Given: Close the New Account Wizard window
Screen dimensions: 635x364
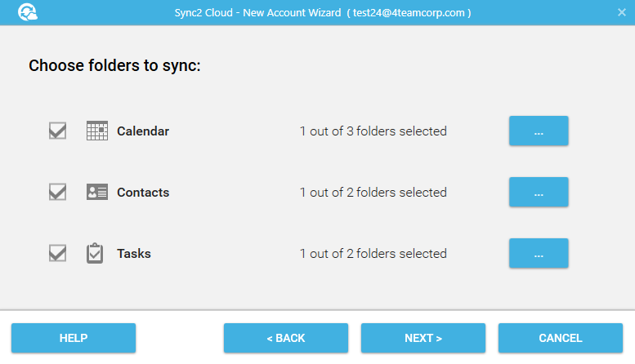Looking at the screenshot, I should 622,12.
